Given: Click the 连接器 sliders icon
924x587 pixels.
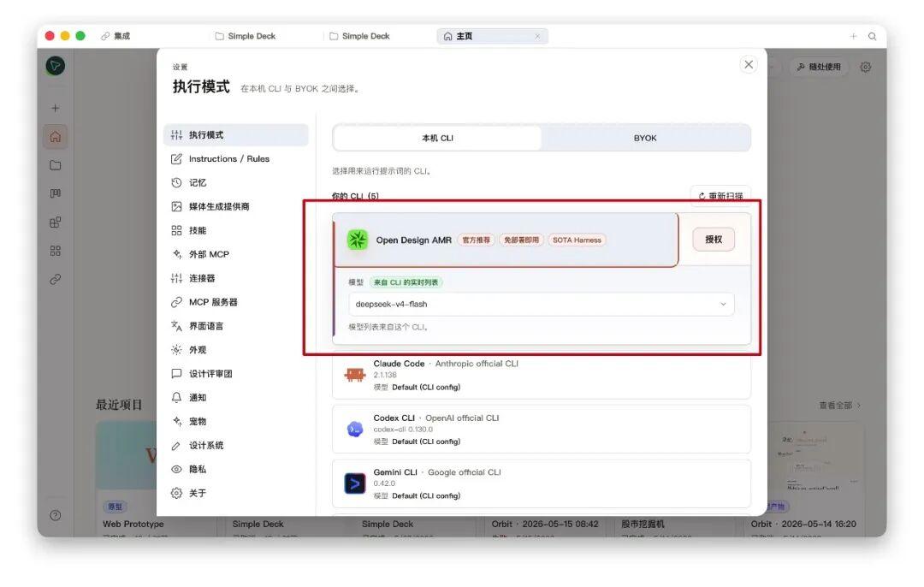Looking at the screenshot, I should tap(176, 278).
